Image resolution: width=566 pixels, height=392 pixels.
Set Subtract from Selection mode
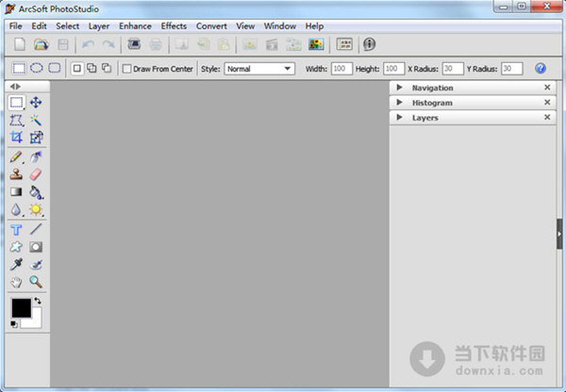click(x=106, y=68)
